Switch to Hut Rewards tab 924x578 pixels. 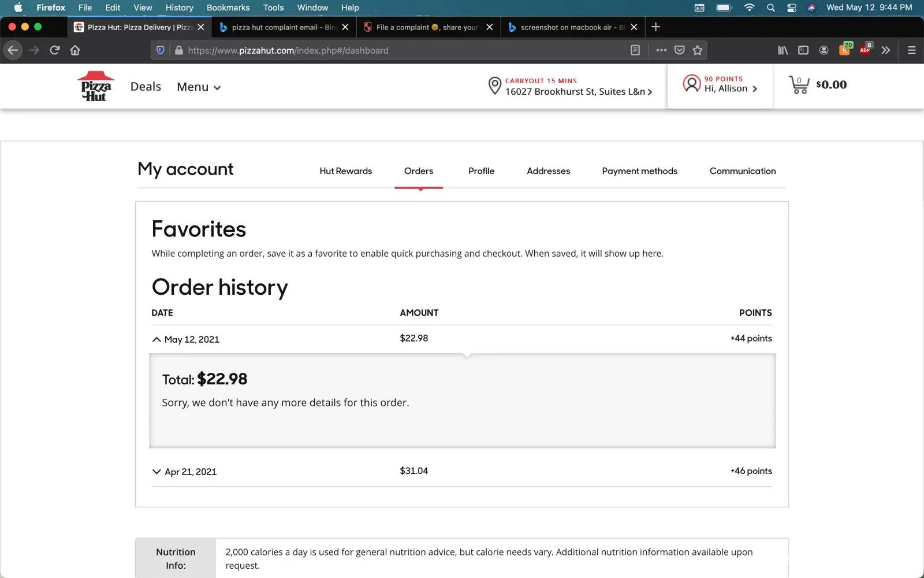(x=345, y=171)
